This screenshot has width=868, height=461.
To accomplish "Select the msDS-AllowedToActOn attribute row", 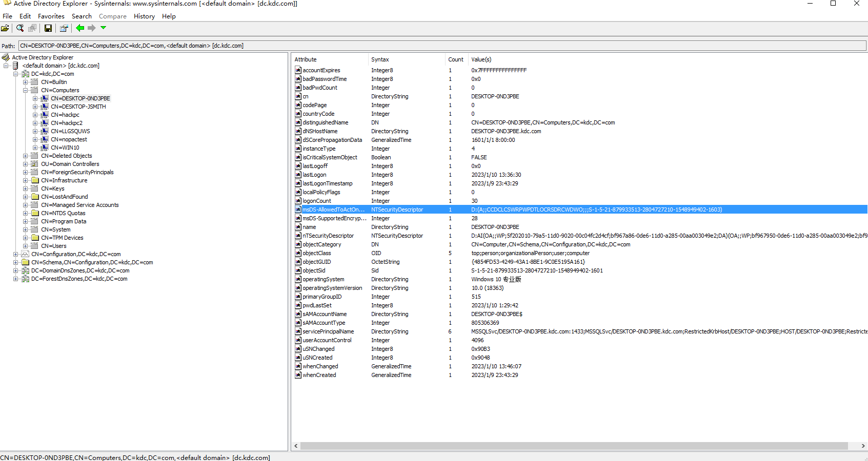I will click(579, 209).
